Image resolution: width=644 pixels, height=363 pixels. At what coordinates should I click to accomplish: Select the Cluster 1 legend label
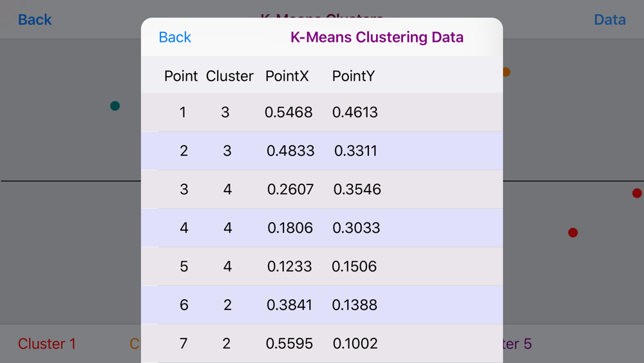(47, 344)
